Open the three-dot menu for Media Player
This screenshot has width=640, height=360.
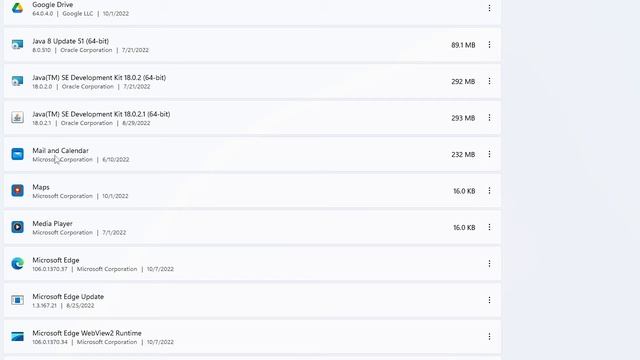489,227
